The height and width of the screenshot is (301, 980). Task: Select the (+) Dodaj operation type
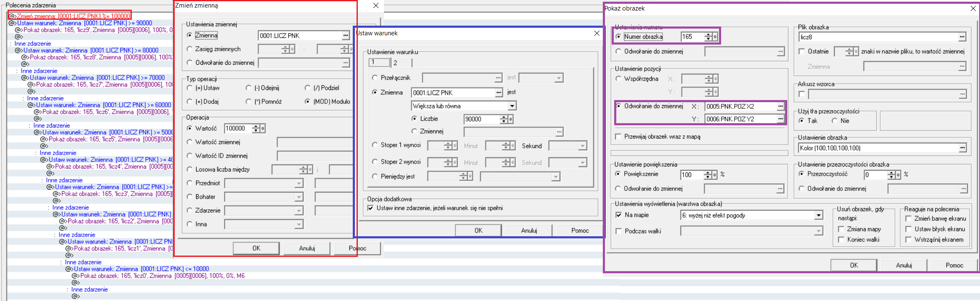[x=190, y=101]
